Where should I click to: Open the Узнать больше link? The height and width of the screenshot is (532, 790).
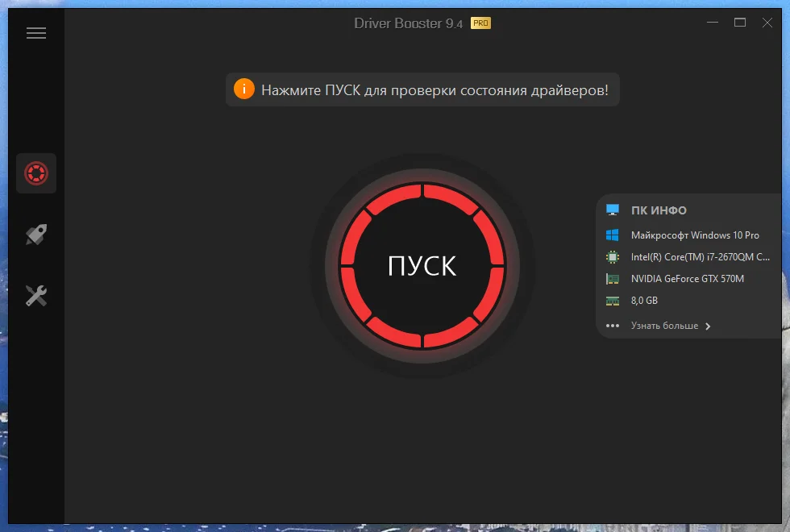click(x=664, y=326)
